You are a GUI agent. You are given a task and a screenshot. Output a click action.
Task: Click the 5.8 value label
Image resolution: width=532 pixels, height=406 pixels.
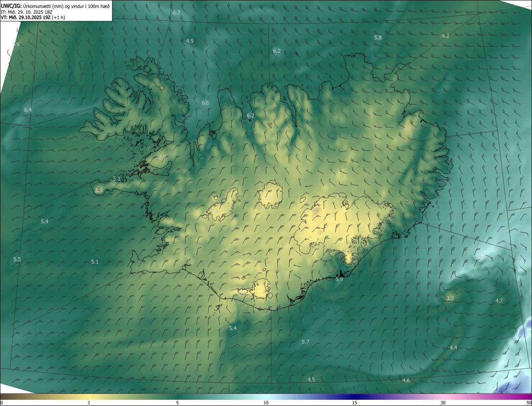point(378,37)
